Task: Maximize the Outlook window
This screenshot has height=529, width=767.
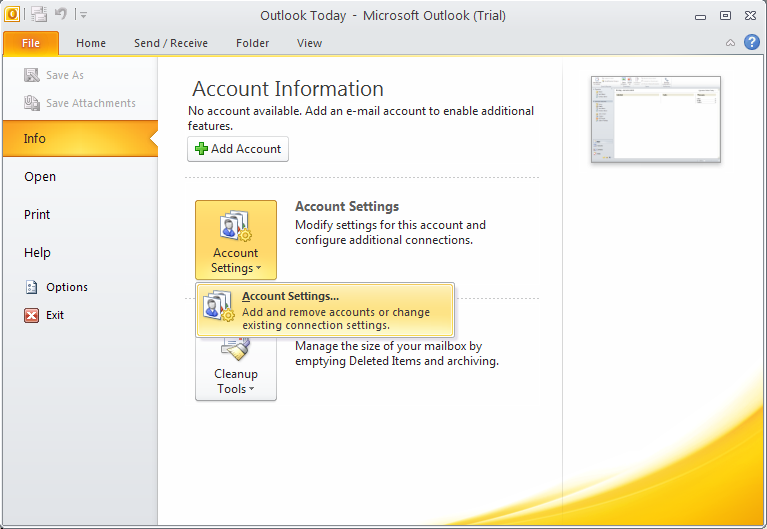Action: point(725,16)
